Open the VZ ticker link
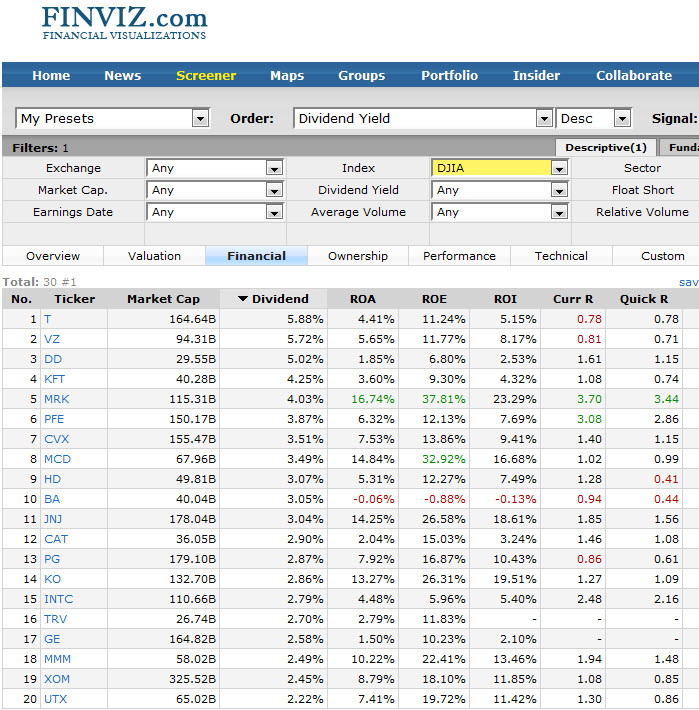Viewport: 699px width, 710px height. click(x=52, y=339)
